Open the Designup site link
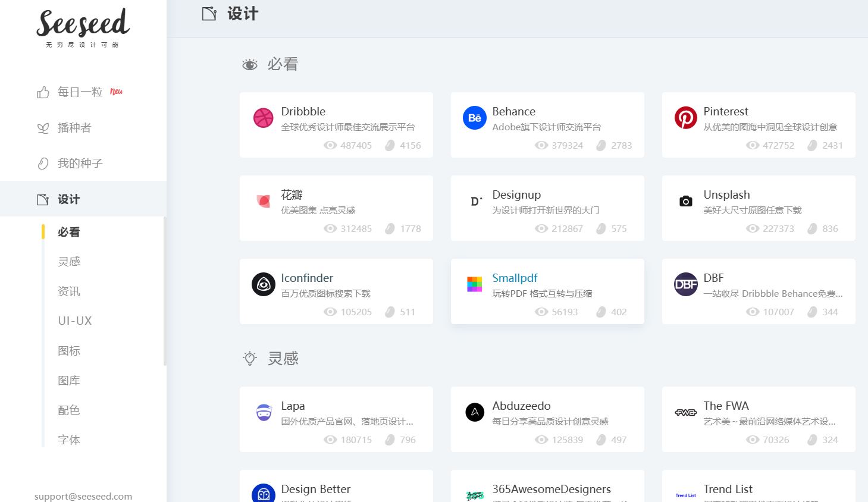 pyautogui.click(x=516, y=195)
